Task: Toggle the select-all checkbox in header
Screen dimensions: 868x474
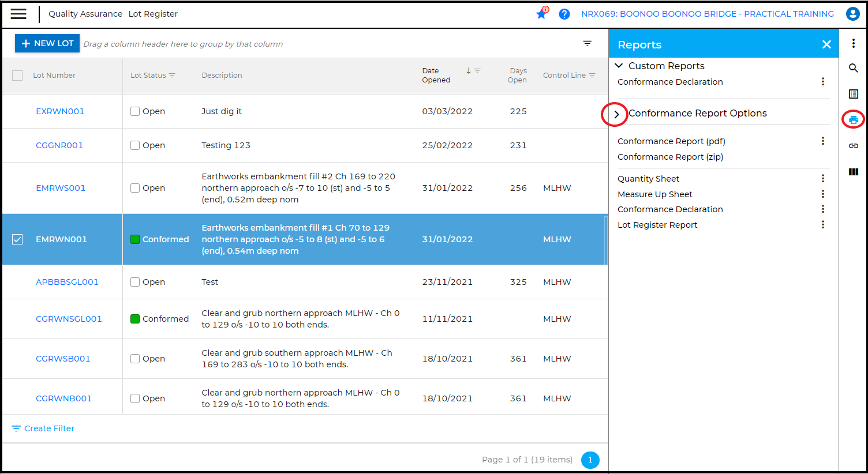Action: point(17,76)
